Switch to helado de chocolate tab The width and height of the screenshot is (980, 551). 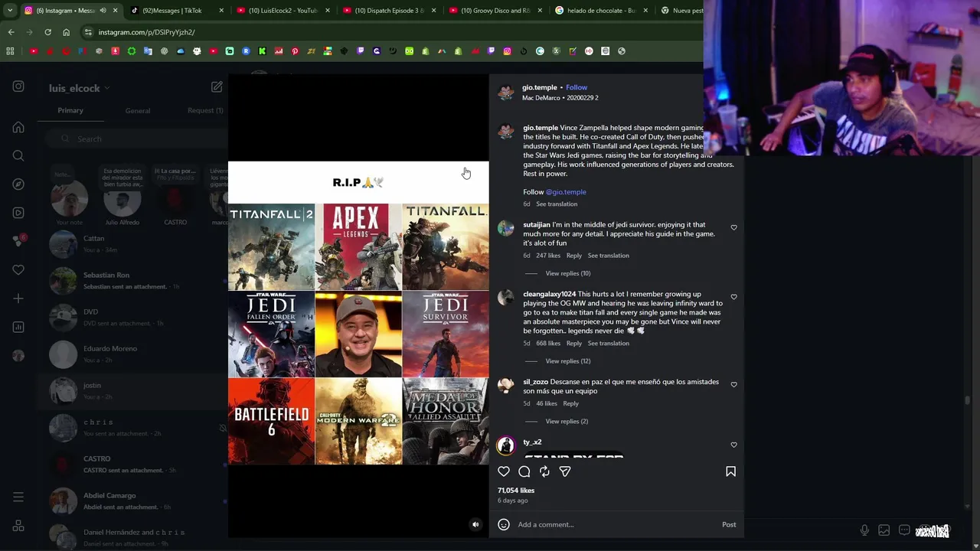(x=601, y=11)
